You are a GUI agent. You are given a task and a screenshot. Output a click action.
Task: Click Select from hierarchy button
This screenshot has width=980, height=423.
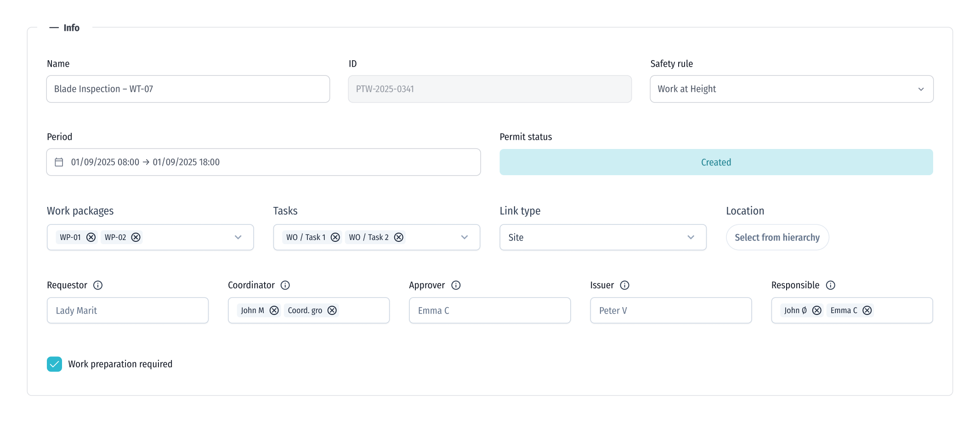777,237
